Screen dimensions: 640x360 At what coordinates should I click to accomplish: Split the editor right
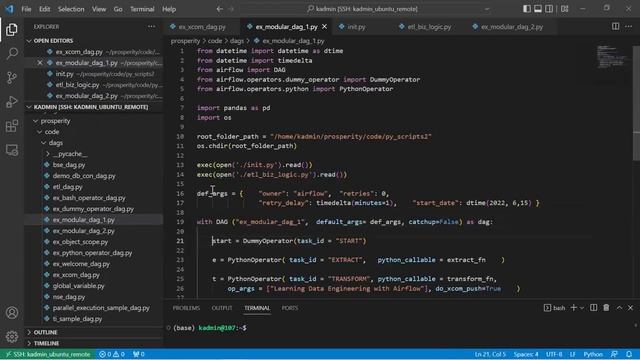pyautogui.click(x=615, y=27)
